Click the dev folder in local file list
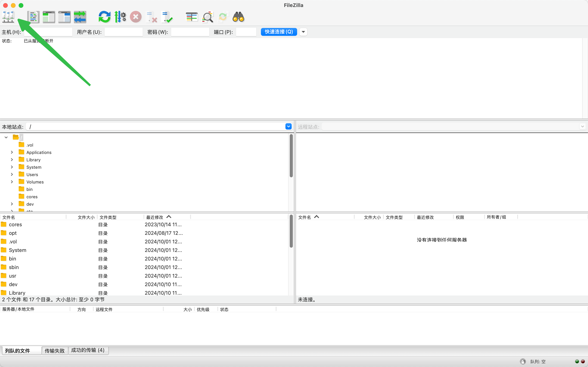Viewport: 588px width, 367px height. click(x=13, y=284)
